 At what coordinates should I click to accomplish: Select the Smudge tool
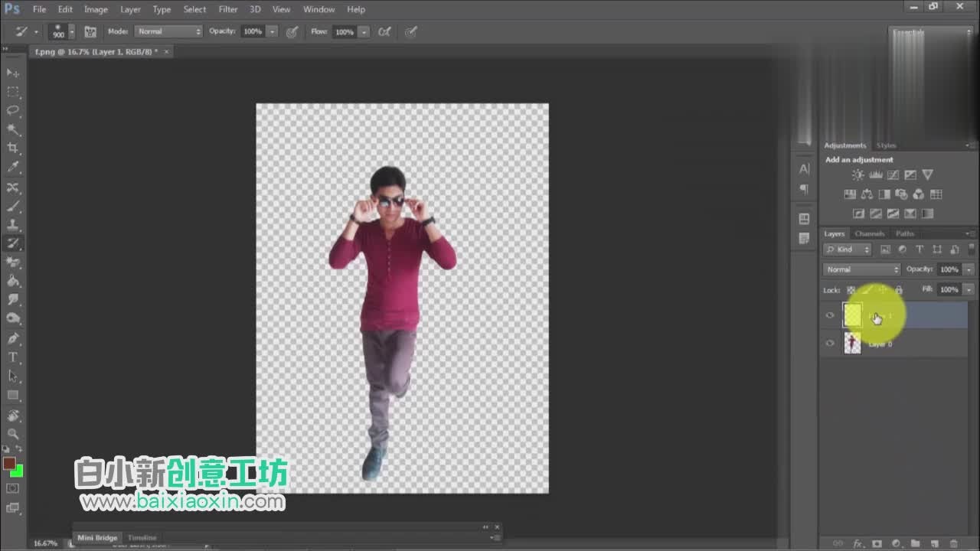point(13,300)
